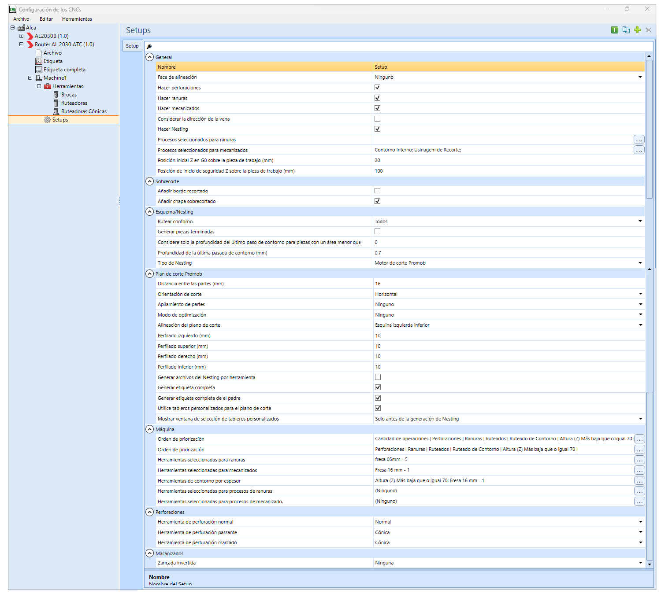Click the green plus add setup icon
This screenshot has height=616, width=672.
click(x=637, y=30)
